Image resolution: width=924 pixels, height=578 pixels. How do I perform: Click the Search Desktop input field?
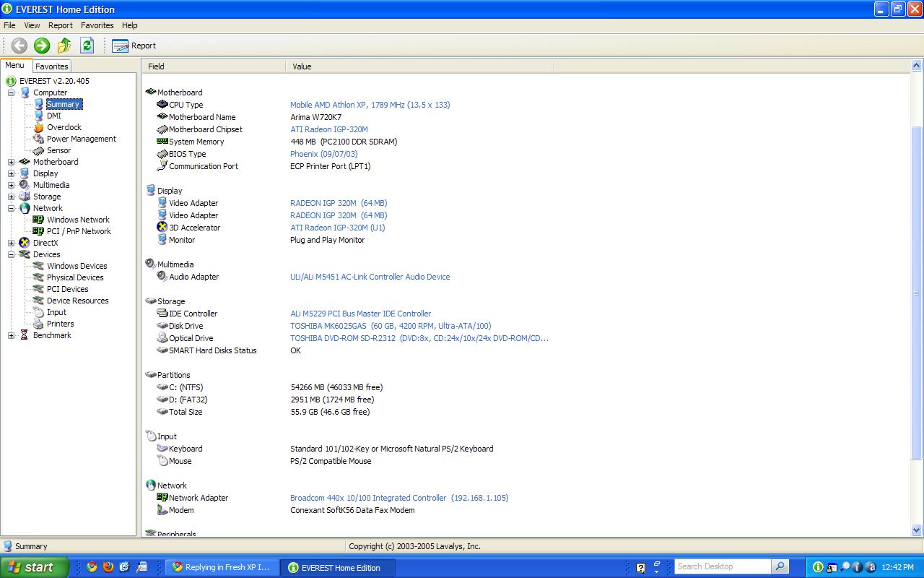click(723, 567)
